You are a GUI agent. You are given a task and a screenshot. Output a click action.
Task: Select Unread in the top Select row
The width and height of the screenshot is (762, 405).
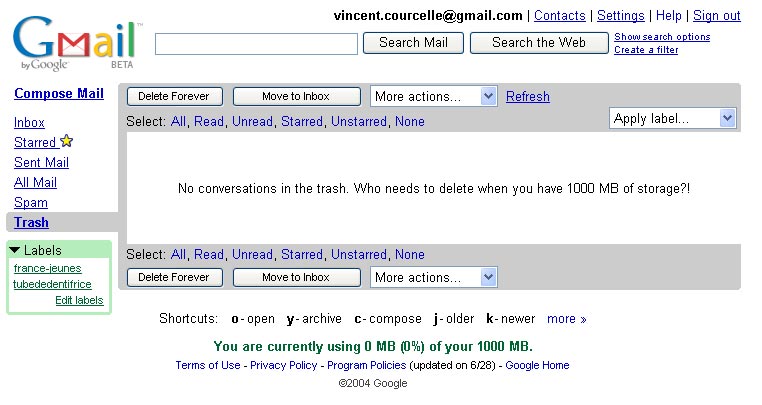tap(252, 121)
